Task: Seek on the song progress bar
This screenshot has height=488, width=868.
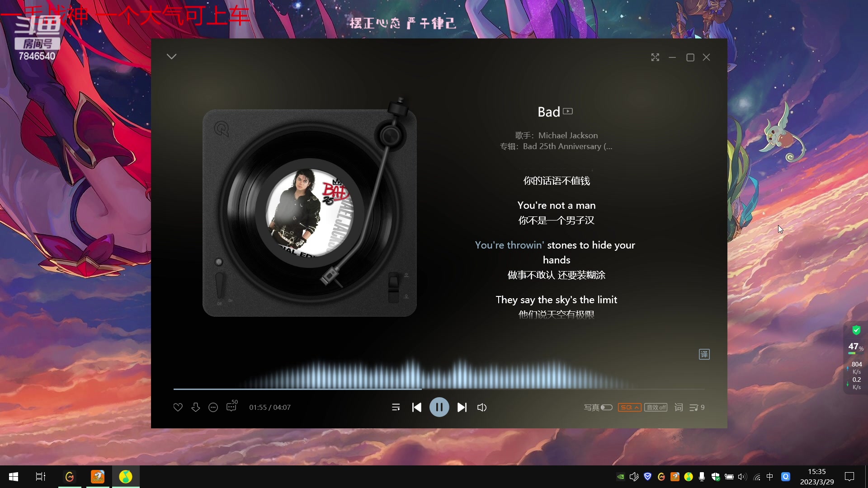Action: pyautogui.click(x=439, y=389)
